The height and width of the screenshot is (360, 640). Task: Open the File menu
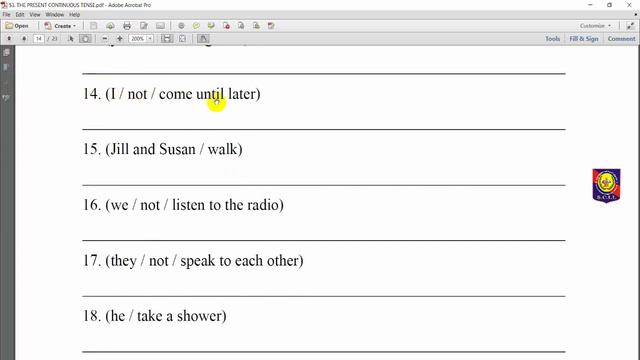click(7, 14)
